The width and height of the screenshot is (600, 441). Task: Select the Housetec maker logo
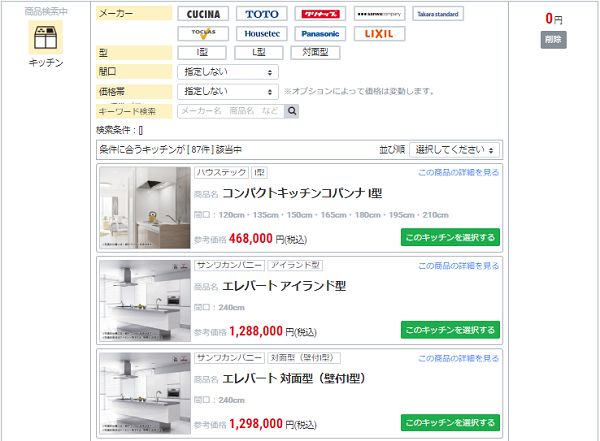point(262,34)
